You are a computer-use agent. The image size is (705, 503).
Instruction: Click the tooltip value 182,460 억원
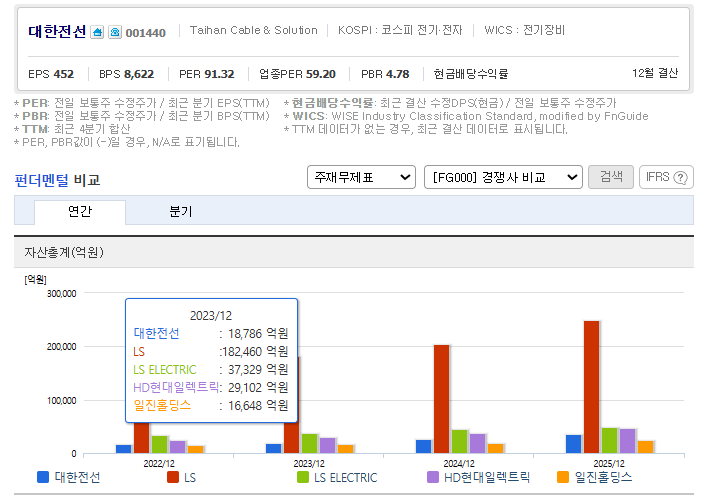(255, 352)
